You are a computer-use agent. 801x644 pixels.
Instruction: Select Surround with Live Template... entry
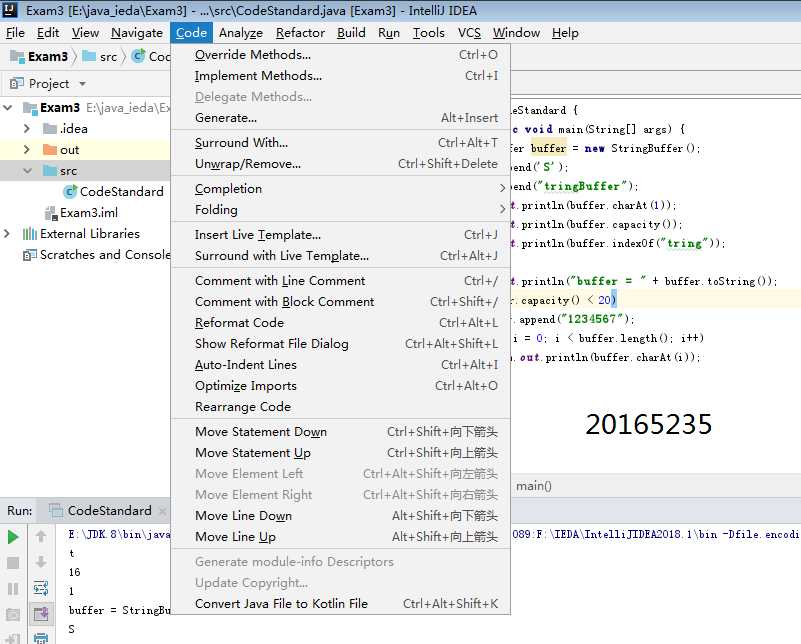tap(341, 255)
